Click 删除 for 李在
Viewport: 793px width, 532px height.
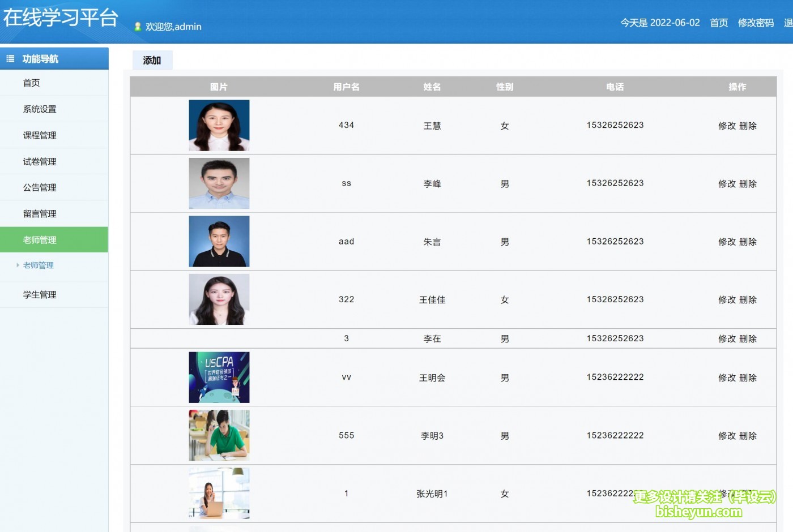(x=748, y=338)
